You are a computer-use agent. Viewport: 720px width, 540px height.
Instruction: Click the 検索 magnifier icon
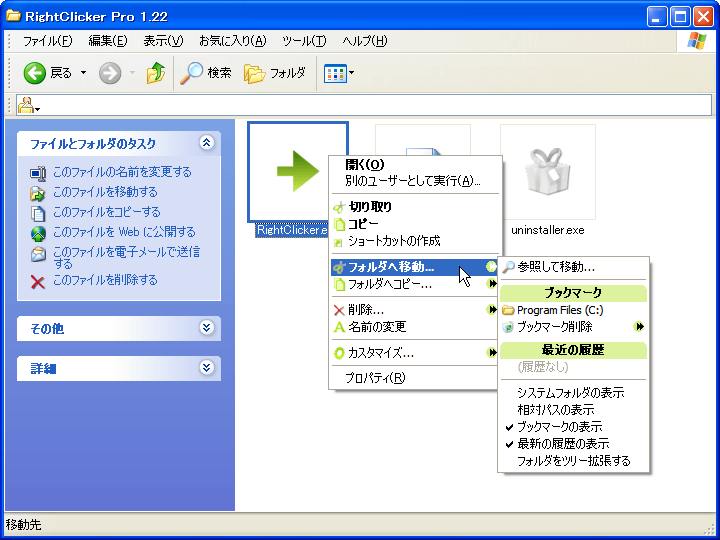(191, 73)
